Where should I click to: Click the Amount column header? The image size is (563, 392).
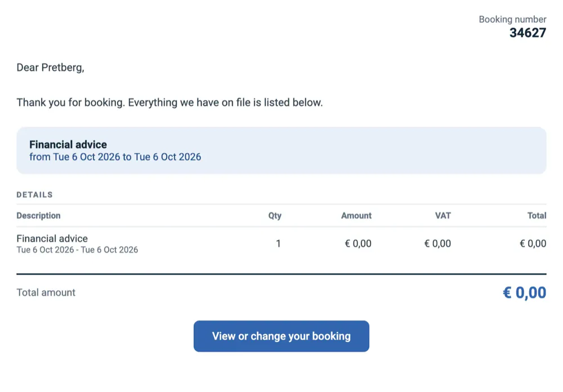tap(356, 216)
